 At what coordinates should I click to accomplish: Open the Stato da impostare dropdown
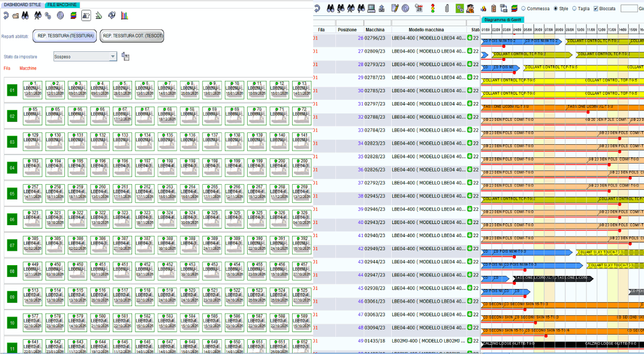(x=85, y=57)
